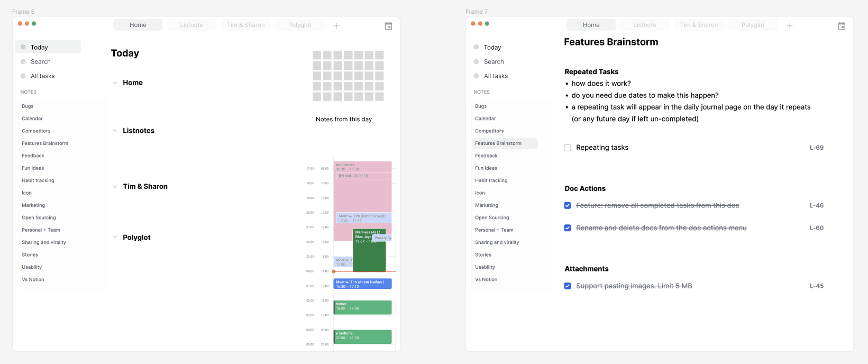Screen dimensions: 868x364
Task: Click the dot icon beside All tasks in Frame 6
Action: [x=23, y=76]
